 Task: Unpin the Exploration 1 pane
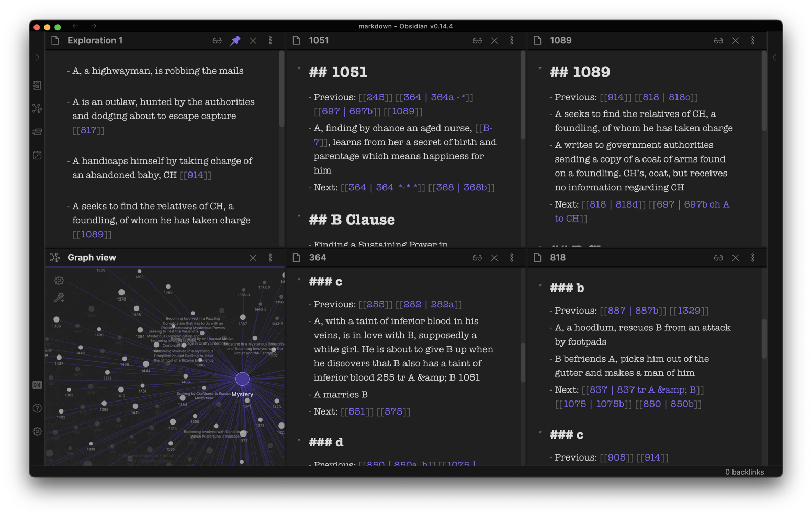235,40
